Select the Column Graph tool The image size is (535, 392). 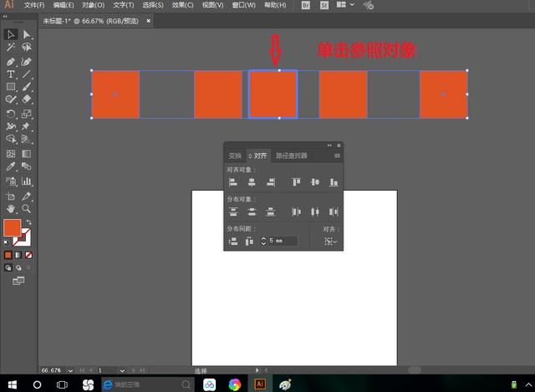(x=26, y=181)
